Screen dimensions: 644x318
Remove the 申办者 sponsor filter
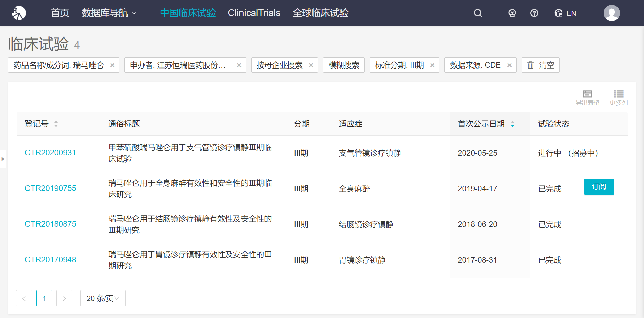tap(239, 65)
